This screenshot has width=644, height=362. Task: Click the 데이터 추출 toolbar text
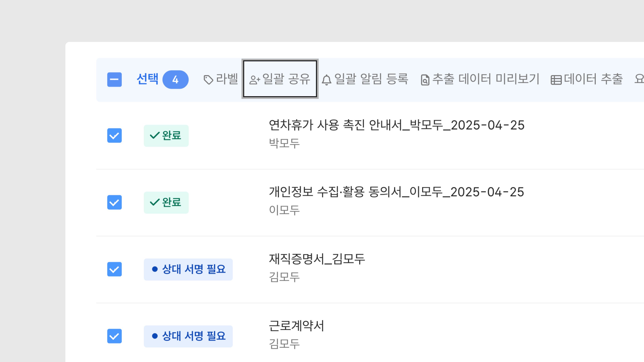pyautogui.click(x=593, y=79)
